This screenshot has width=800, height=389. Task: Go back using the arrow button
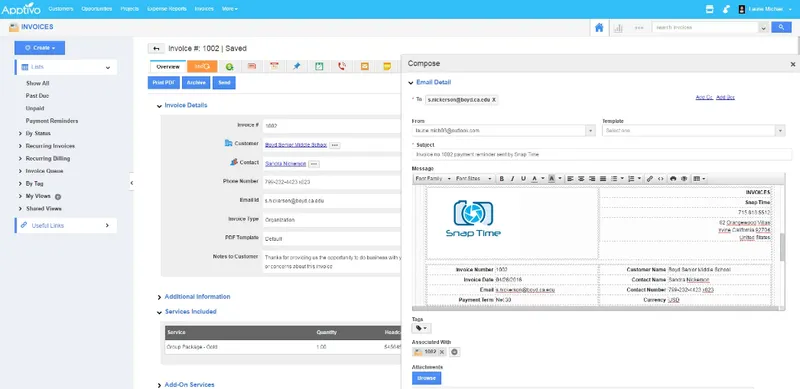pyautogui.click(x=156, y=48)
